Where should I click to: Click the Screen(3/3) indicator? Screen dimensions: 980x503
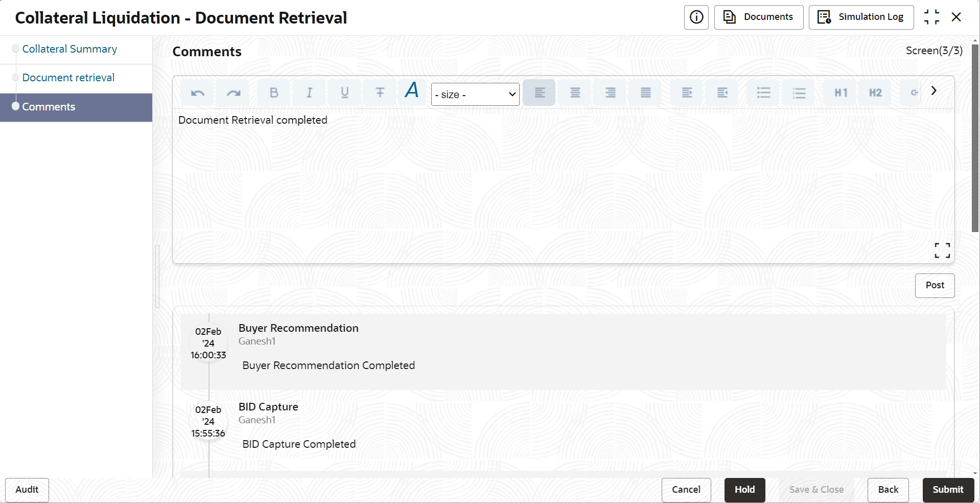pos(934,51)
